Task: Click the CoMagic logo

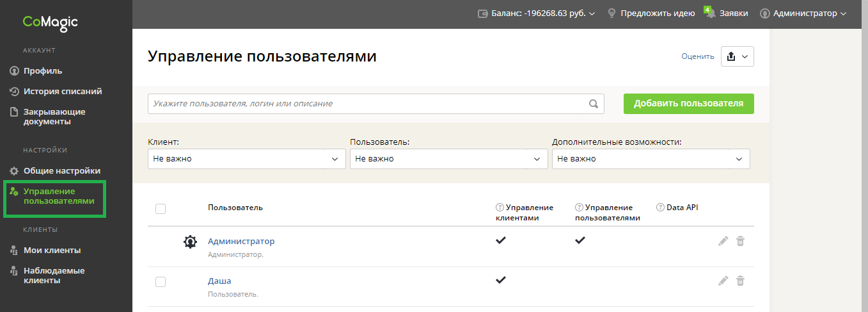Action: coord(50,22)
